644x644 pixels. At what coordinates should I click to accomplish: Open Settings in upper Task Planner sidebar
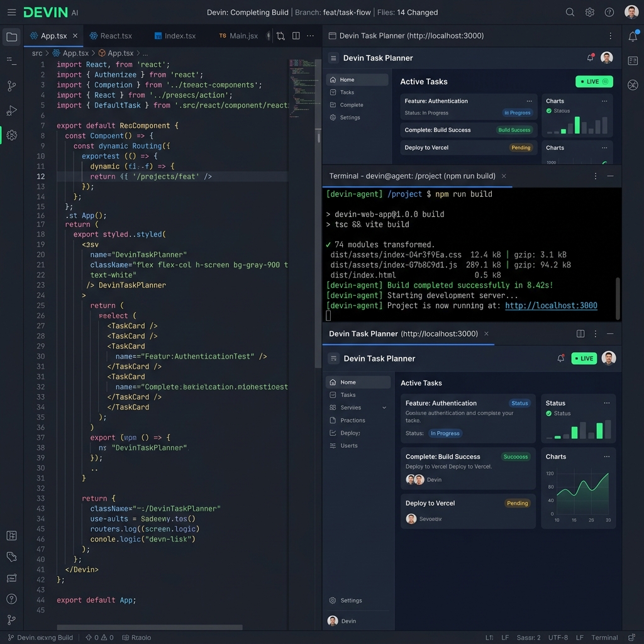coord(357,118)
